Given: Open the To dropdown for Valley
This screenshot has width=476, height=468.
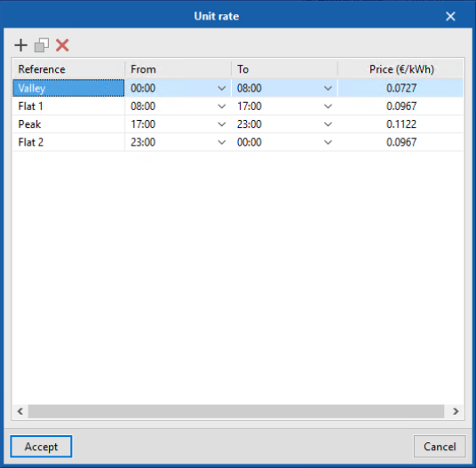Looking at the screenshot, I should pyautogui.click(x=328, y=88).
